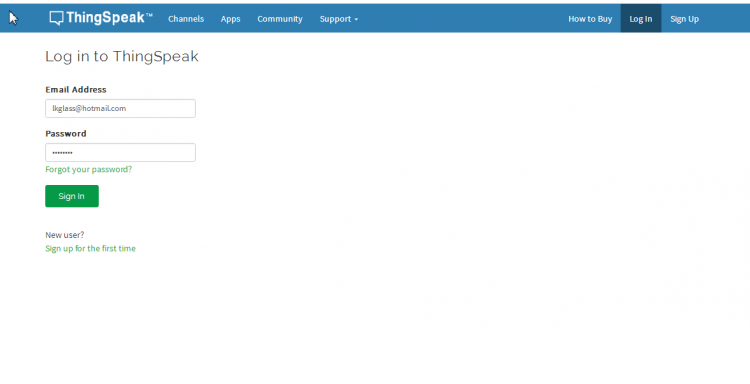
Task: Open the How to Buy page
Action: pos(590,19)
